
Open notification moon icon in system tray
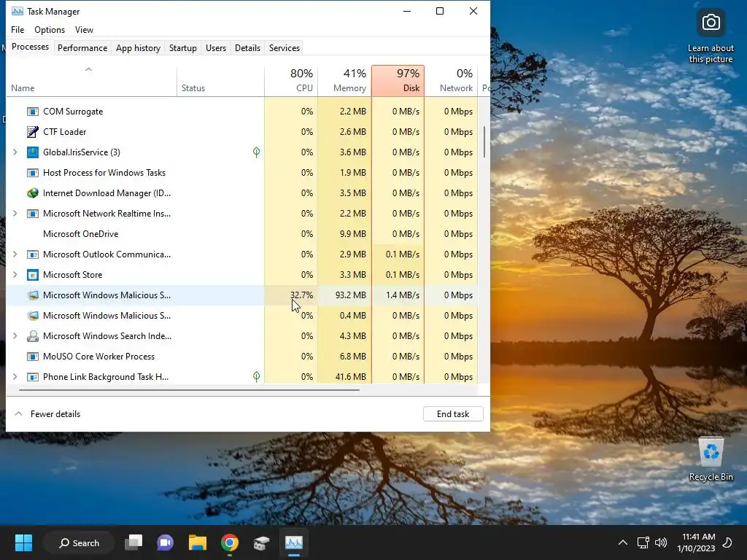(x=727, y=542)
